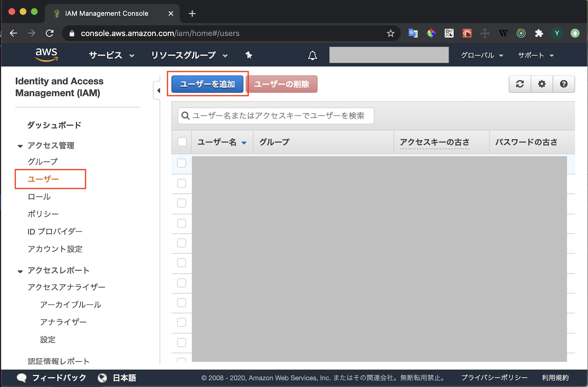Screen dimensions: 588x387
Task: Open アクセスアナライザー in the sidebar
Action: (67, 287)
